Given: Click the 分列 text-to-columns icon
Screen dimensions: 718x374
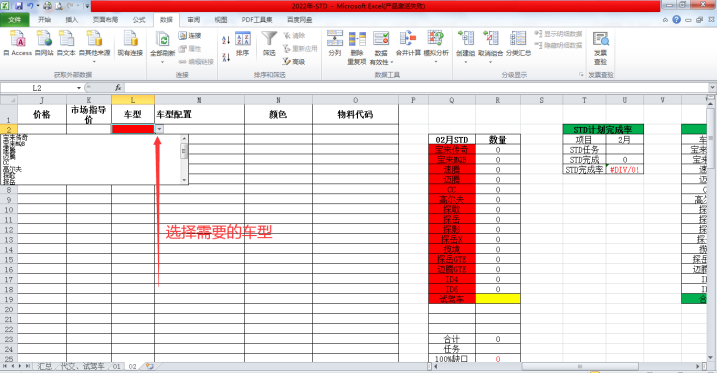Looking at the screenshot, I should pos(335,39).
